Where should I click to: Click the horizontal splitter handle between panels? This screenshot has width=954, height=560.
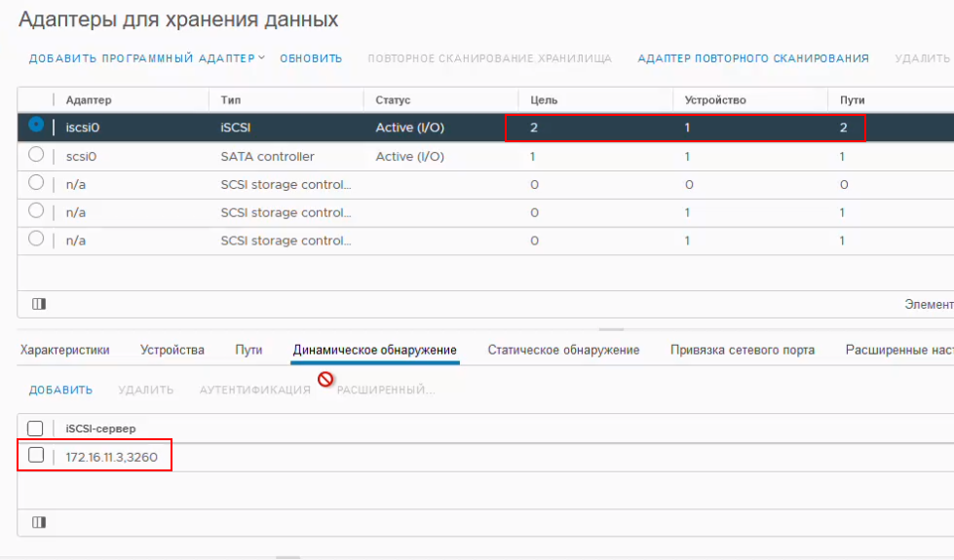point(611,329)
